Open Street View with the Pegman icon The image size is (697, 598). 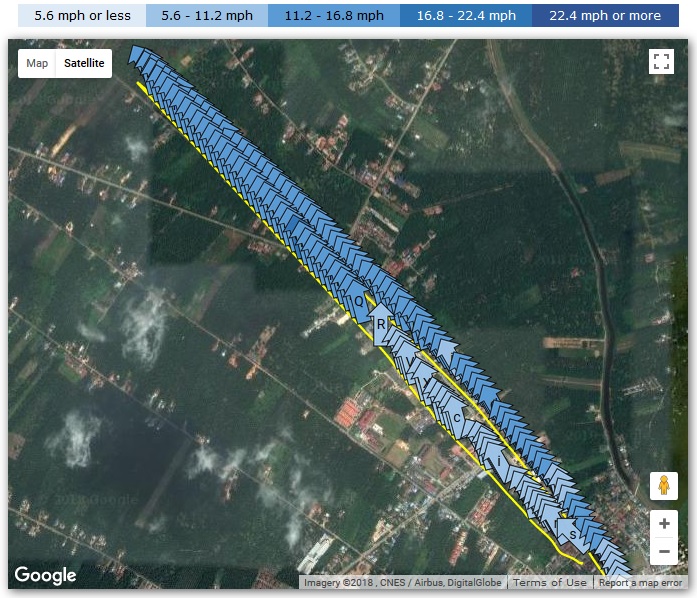[663, 486]
